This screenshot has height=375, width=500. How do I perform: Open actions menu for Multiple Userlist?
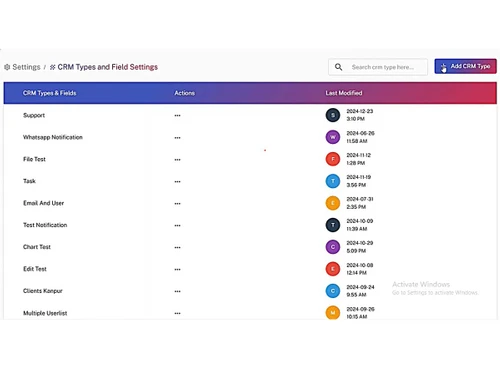coord(177,313)
